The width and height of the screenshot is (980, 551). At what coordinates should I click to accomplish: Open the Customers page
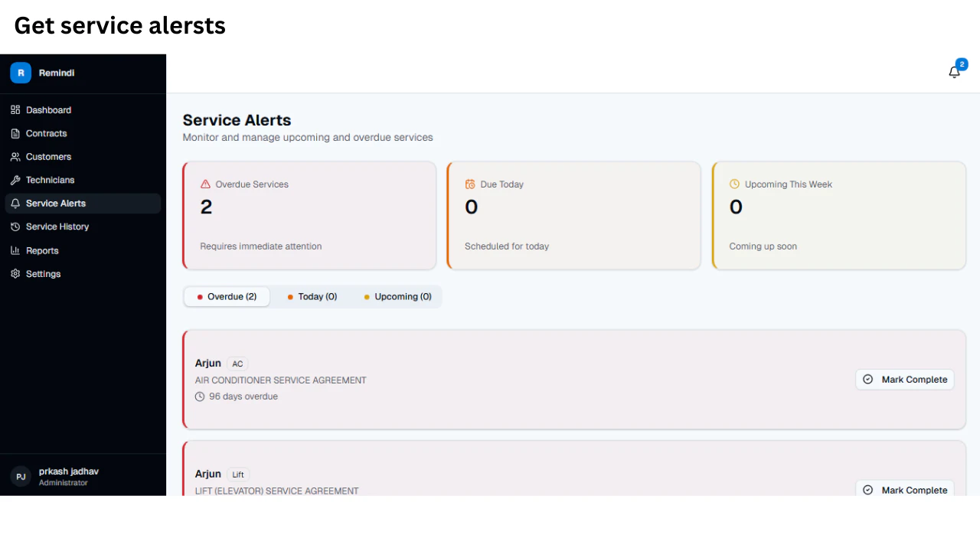[x=83, y=157]
